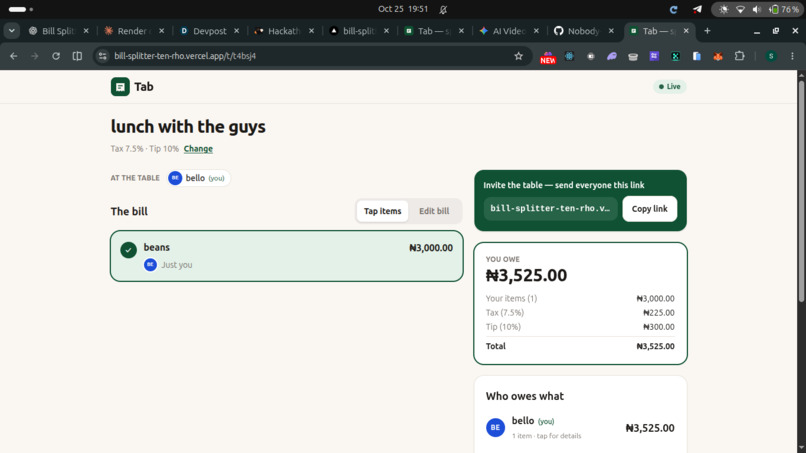Expand bello's details in Who owes what
Screen dimensions: 806x453
(580, 428)
